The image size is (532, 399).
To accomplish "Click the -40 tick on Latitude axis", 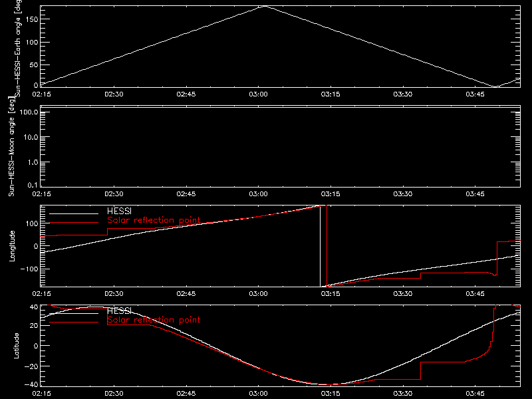I will coord(31,385).
